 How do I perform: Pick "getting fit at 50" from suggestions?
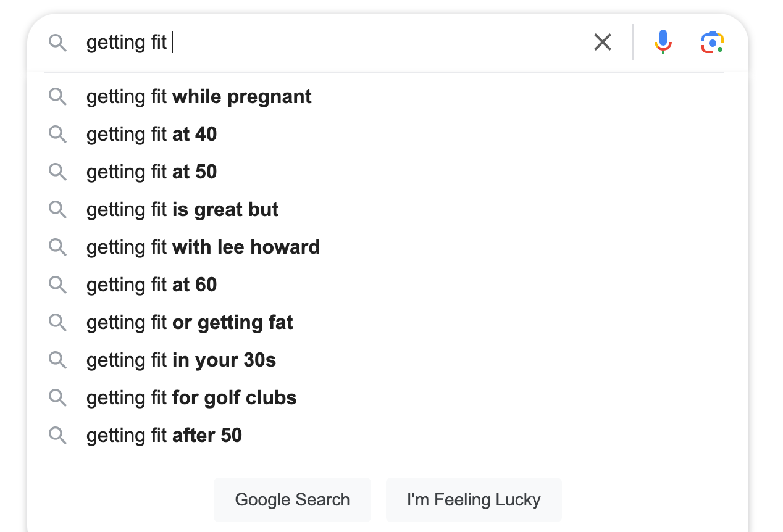(152, 172)
